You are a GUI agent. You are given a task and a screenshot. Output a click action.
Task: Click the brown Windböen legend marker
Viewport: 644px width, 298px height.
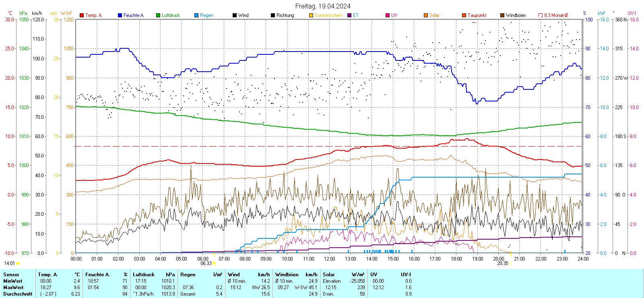502,15
